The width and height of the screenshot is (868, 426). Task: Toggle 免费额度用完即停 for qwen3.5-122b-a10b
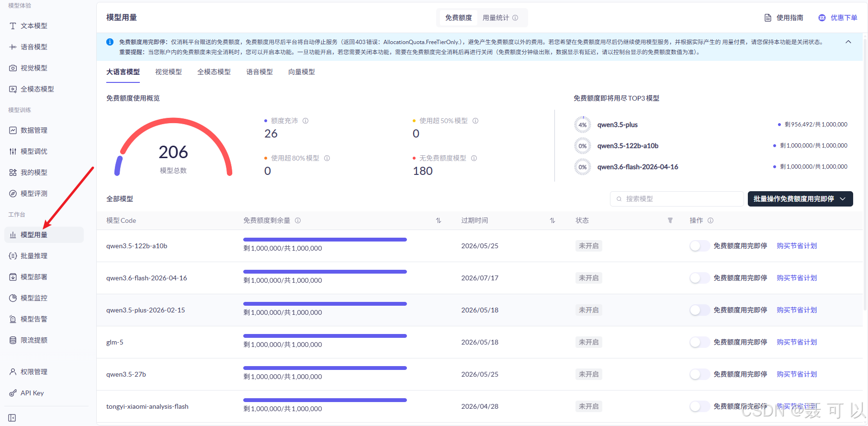point(699,246)
